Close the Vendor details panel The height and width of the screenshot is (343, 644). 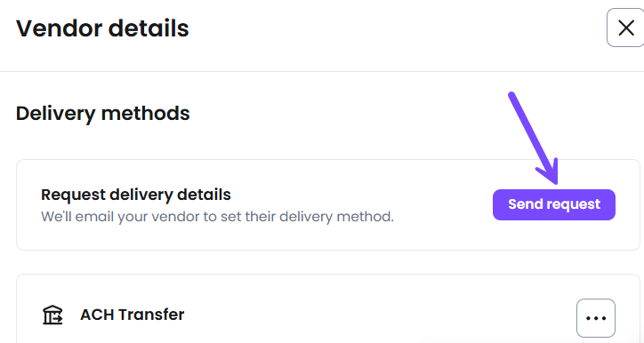(x=626, y=28)
